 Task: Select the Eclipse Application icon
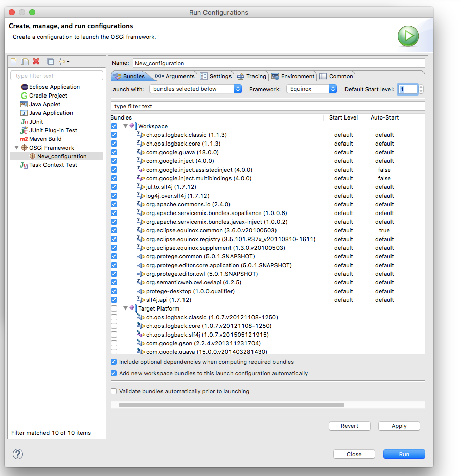pyautogui.click(x=25, y=87)
